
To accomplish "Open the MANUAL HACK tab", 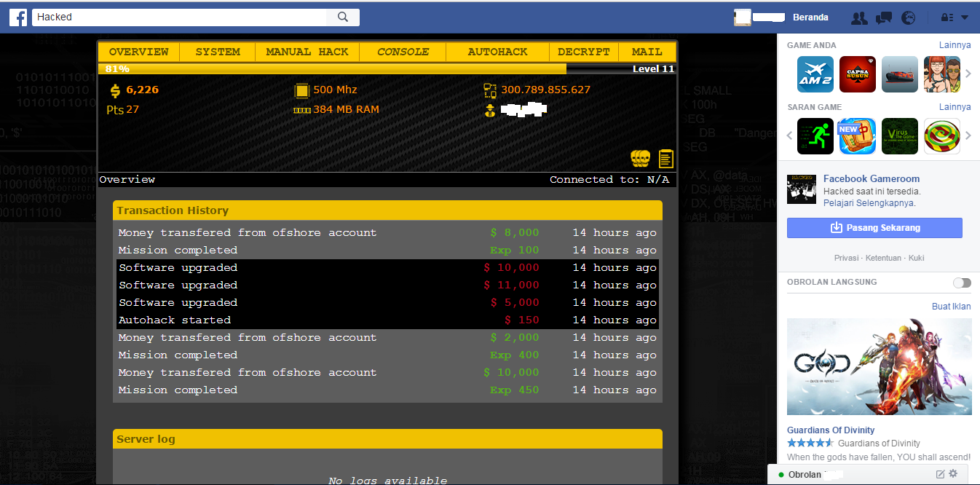I will (x=307, y=52).
